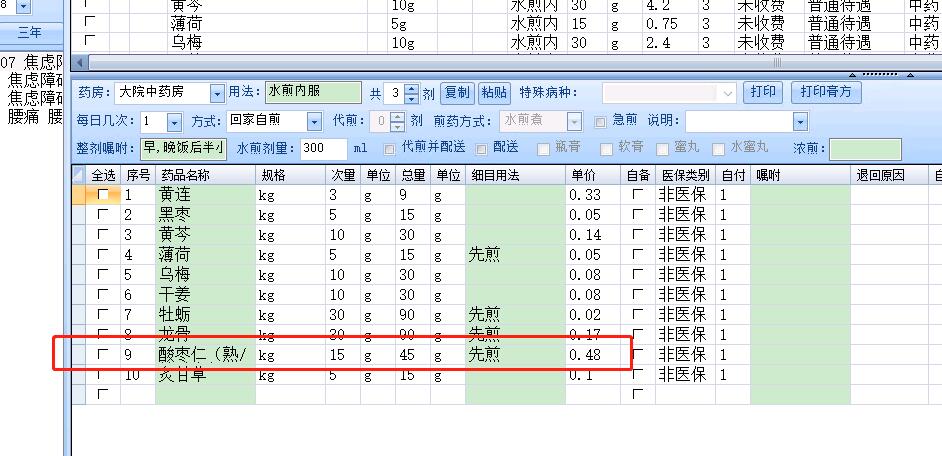
Task: Click the 0.48 price cell
Action: click(592, 354)
